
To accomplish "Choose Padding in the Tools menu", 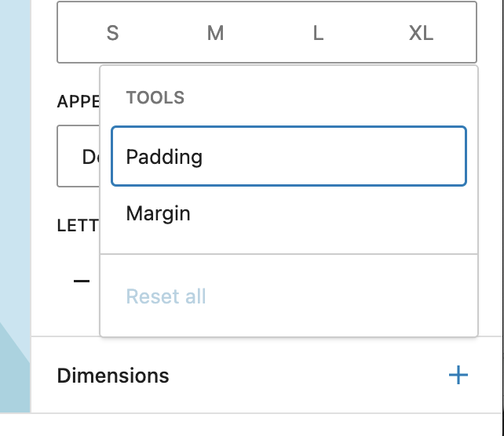I will (288, 157).
